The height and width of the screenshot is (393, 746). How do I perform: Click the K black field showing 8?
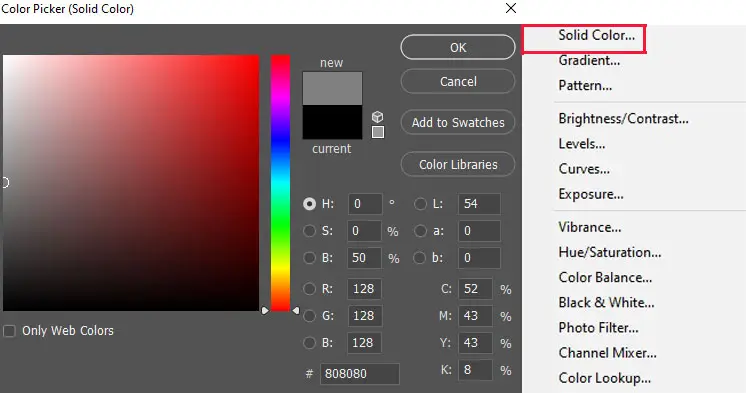(x=475, y=370)
